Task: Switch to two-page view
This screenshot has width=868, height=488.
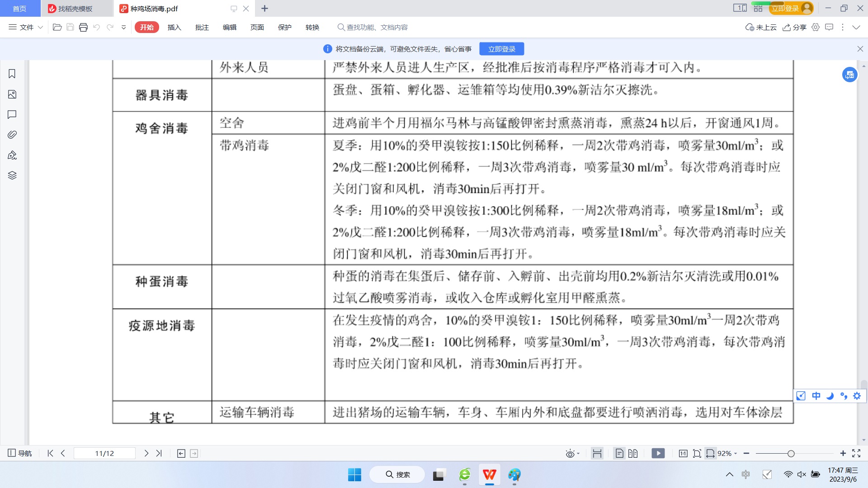Action: pyautogui.click(x=633, y=453)
